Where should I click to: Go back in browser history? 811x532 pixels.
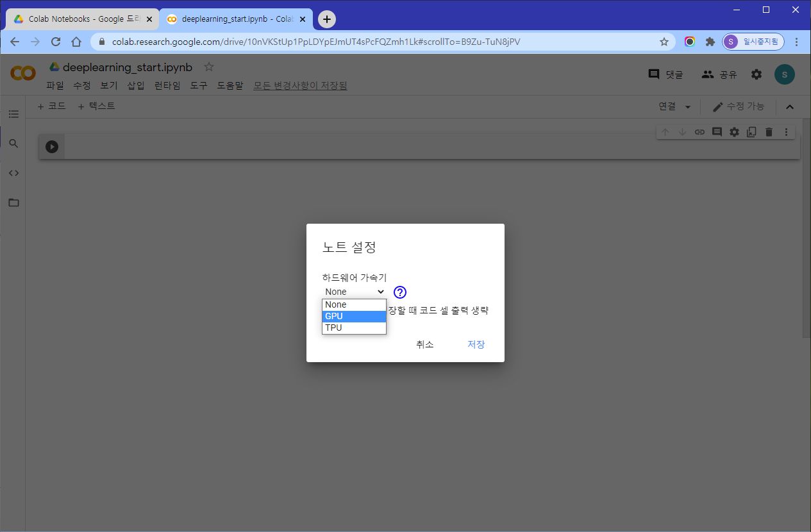15,42
